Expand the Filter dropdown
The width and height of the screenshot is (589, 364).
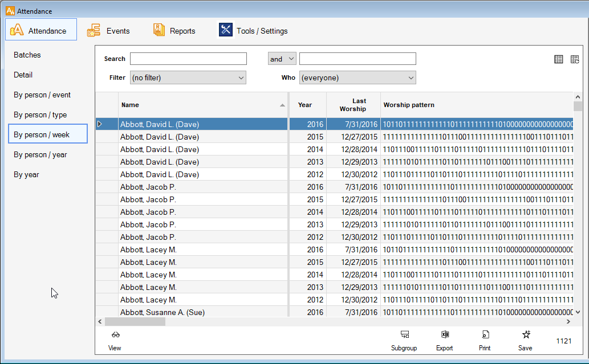click(188, 77)
